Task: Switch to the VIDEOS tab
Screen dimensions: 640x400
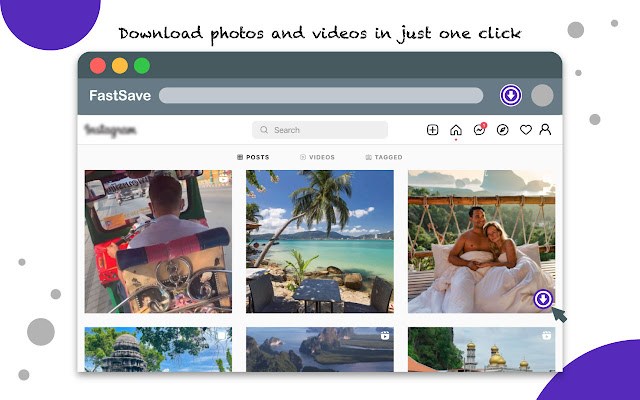Action: [x=317, y=157]
